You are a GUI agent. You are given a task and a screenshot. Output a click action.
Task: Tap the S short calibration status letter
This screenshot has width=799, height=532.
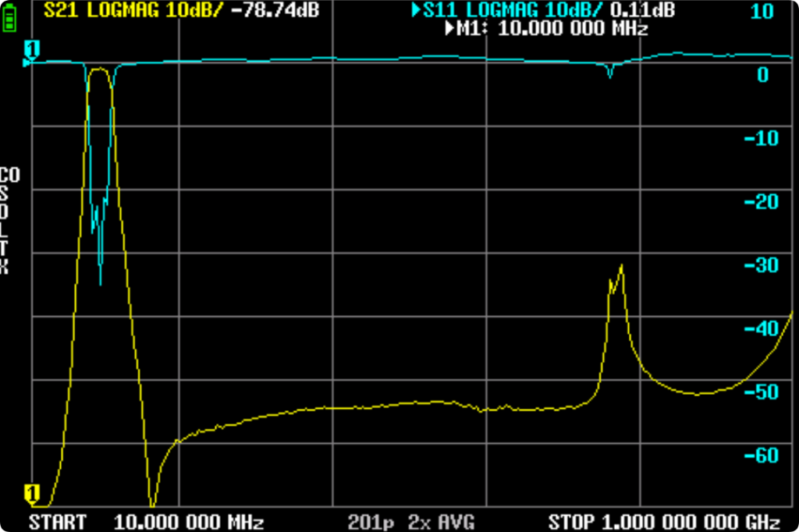pos(5,193)
